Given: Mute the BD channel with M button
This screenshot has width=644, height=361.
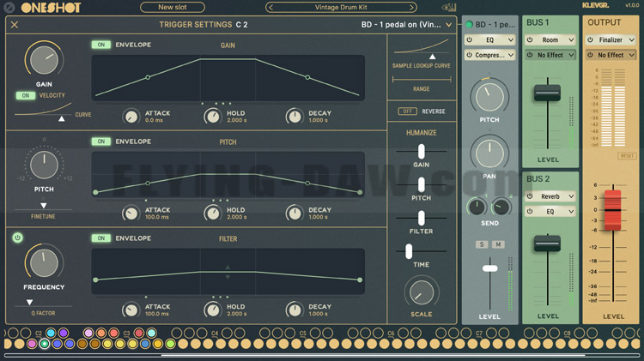Looking at the screenshot, I should 498,244.
